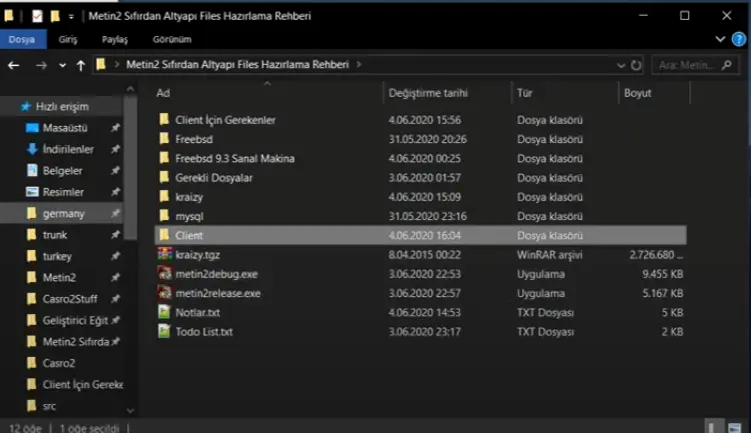Select the Freebsd folder icon
Viewport: 751px width, 433px height.
[x=164, y=139]
